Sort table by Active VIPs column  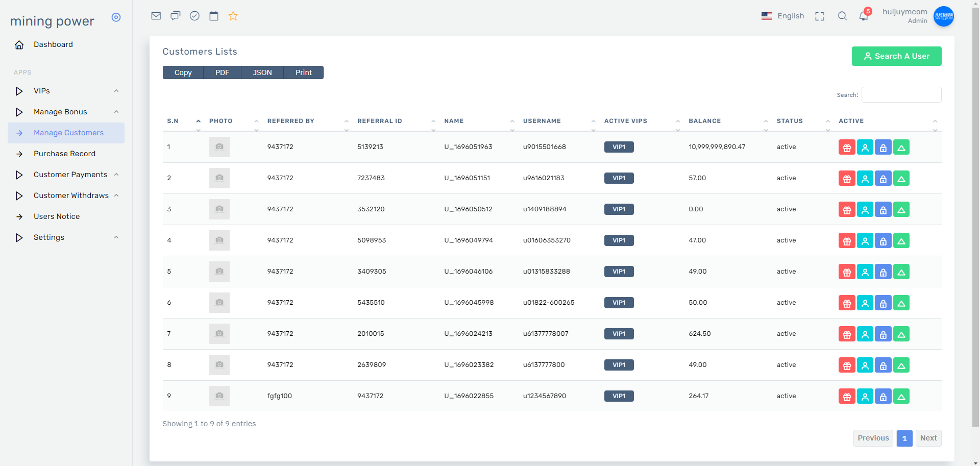[642, 121]
